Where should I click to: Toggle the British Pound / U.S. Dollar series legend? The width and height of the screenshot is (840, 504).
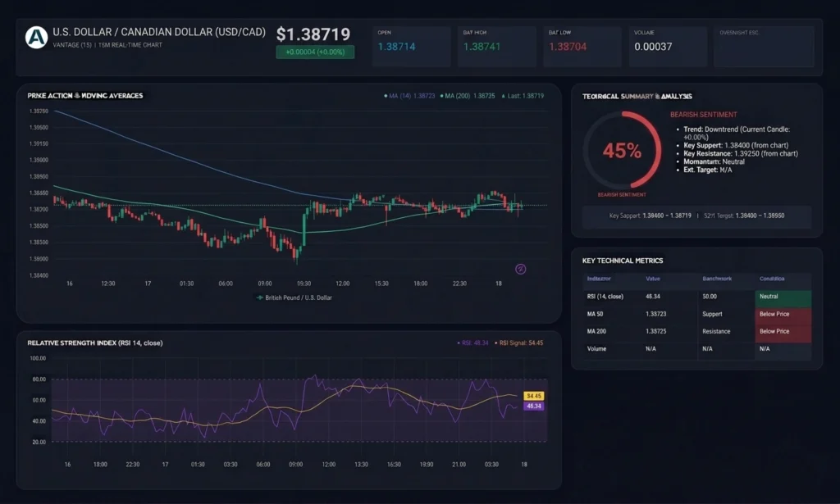click(294, 297)
